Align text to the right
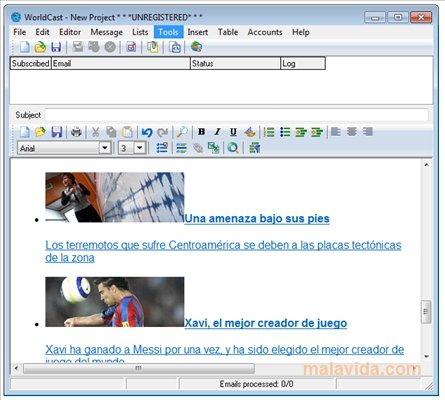445x400 pixels. [368, 132]
